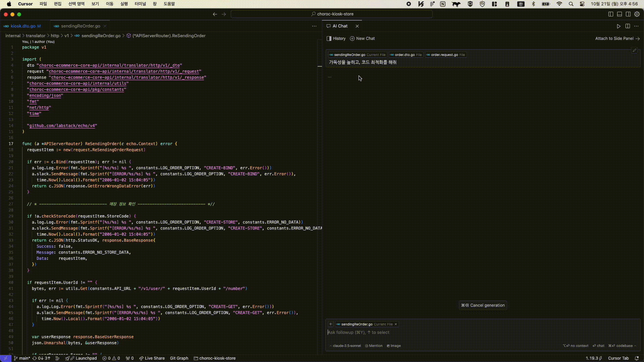
Task: Open Git Graph from status bar
Action: (x=179, y=358)
